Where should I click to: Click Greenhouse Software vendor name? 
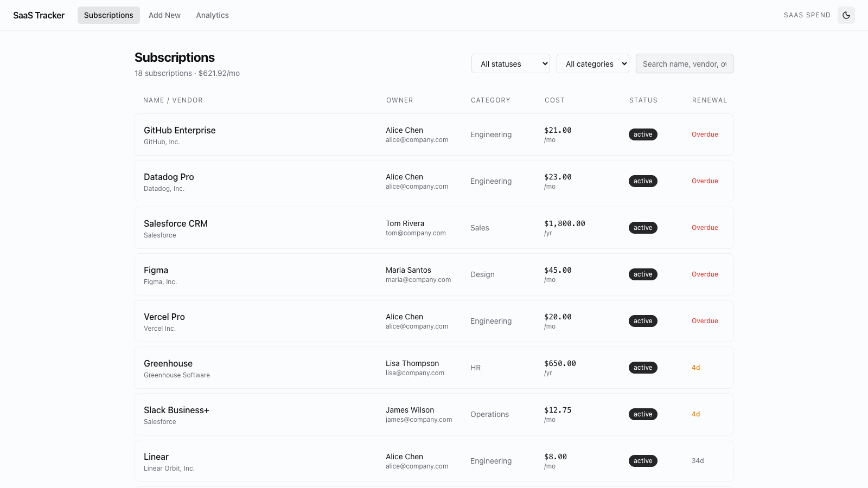pyautogui.click(x=177, y=375)
